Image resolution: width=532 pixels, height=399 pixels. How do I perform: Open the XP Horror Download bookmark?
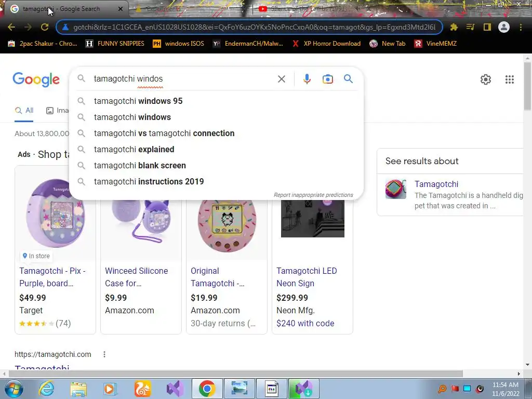pos(326,44)
